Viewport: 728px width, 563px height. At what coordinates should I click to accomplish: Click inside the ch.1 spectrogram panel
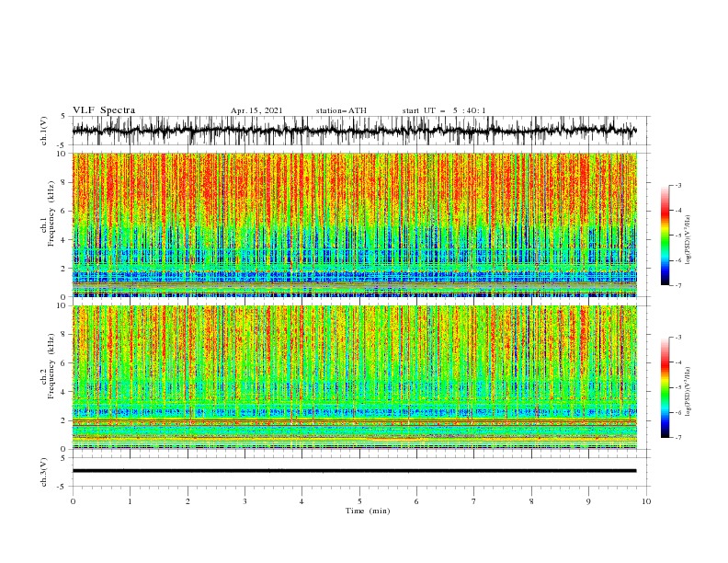pyautogui.click(x=354, y=224)
